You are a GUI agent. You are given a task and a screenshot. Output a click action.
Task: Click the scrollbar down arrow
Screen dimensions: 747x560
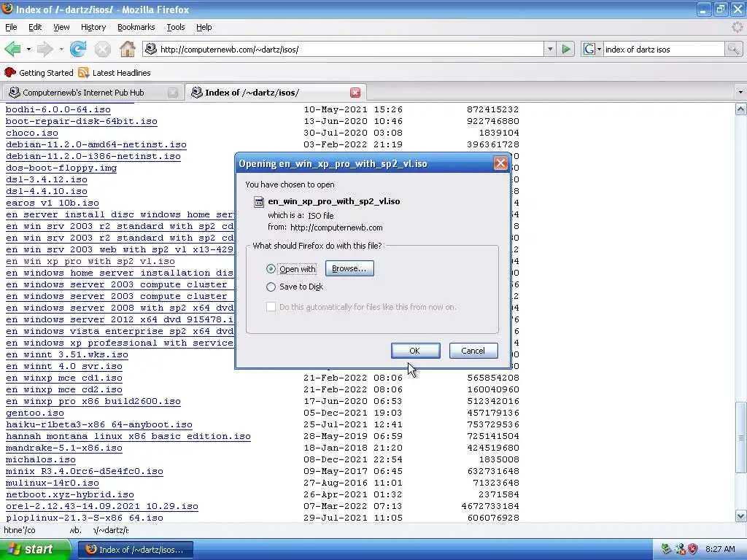point(740,516)
